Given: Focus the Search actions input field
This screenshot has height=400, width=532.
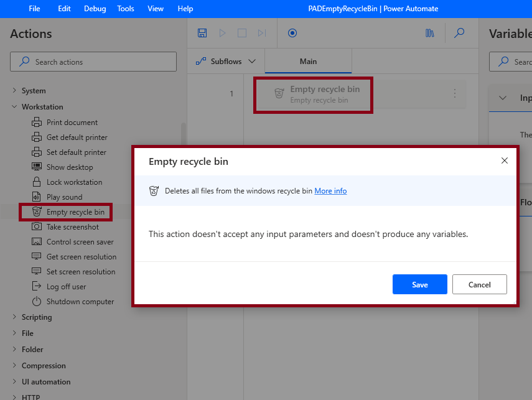Looking at the screenshot, I should click(x=93, y=62).
